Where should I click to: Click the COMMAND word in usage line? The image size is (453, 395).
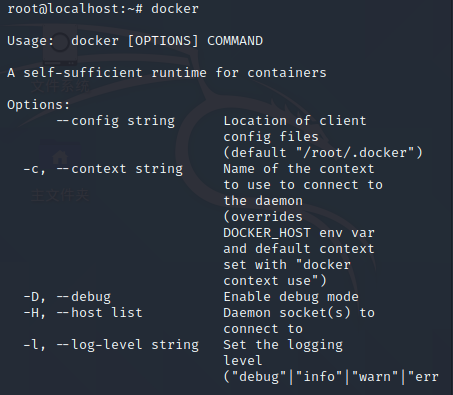235,41
